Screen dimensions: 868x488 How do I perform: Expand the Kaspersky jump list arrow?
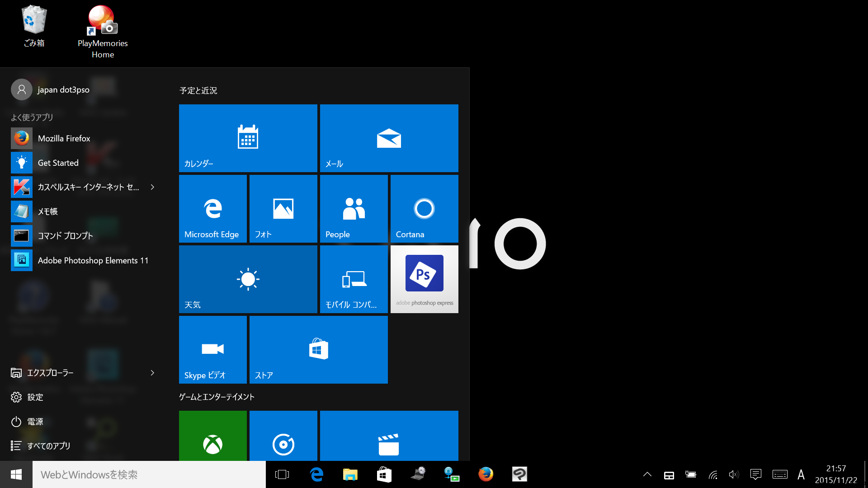point(152,187)
